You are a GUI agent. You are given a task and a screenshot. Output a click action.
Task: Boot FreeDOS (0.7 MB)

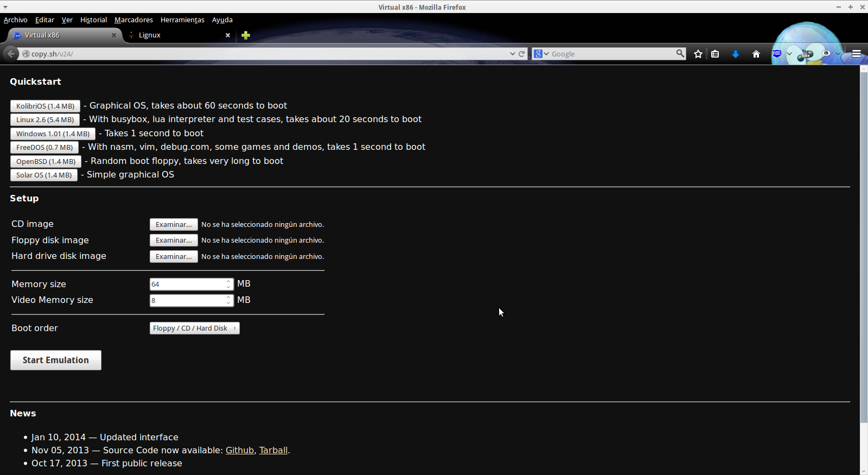tap(44, 148)
